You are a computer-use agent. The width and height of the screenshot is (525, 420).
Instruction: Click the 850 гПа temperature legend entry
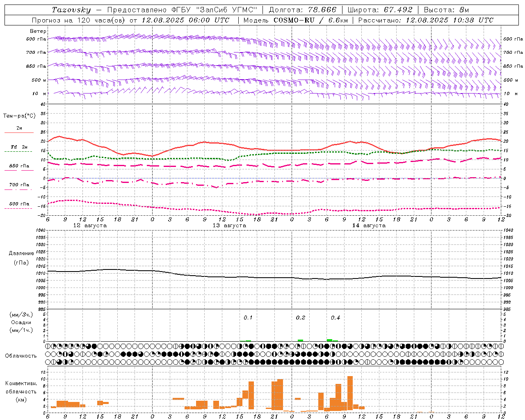point(19,166)
